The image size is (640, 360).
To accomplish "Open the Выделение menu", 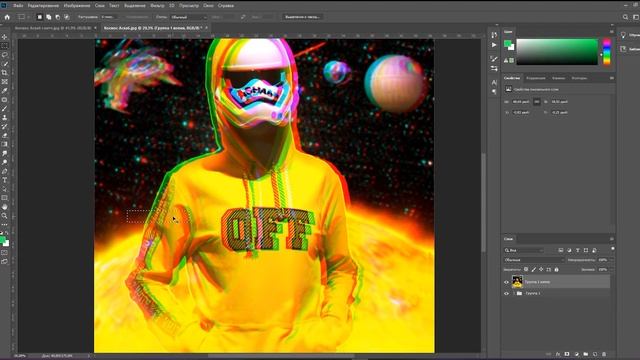I will tap(135, 6).
